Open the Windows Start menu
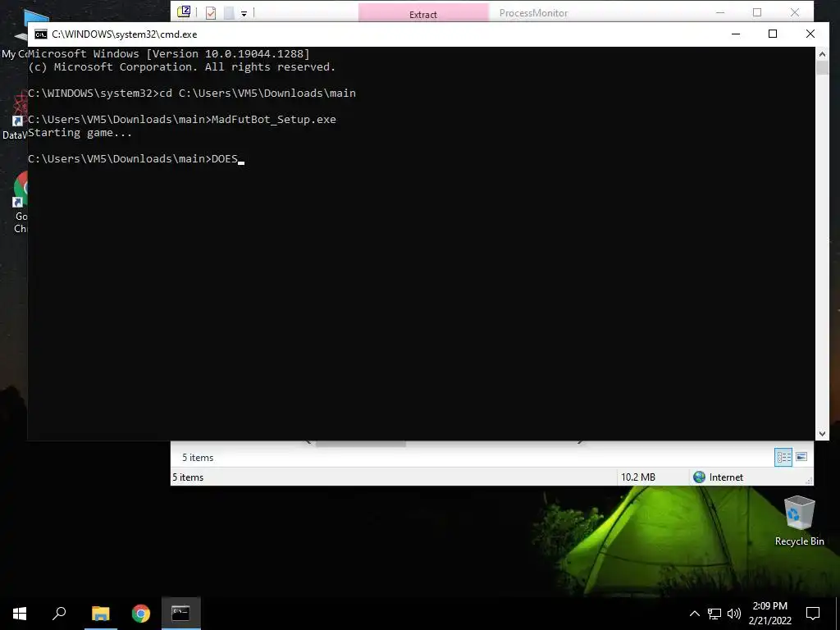This screenshot has width=840, height=630. [x=20, y=614]
